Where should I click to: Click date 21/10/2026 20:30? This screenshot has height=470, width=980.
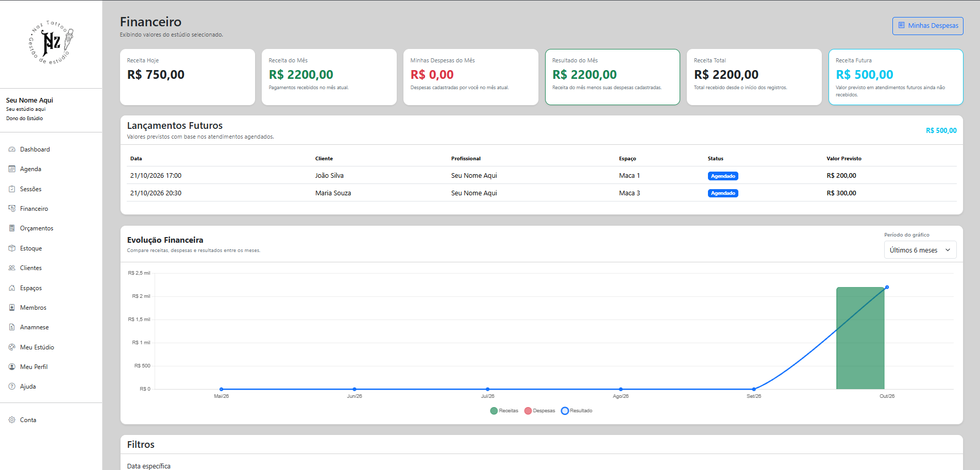[x=156, y=193]
